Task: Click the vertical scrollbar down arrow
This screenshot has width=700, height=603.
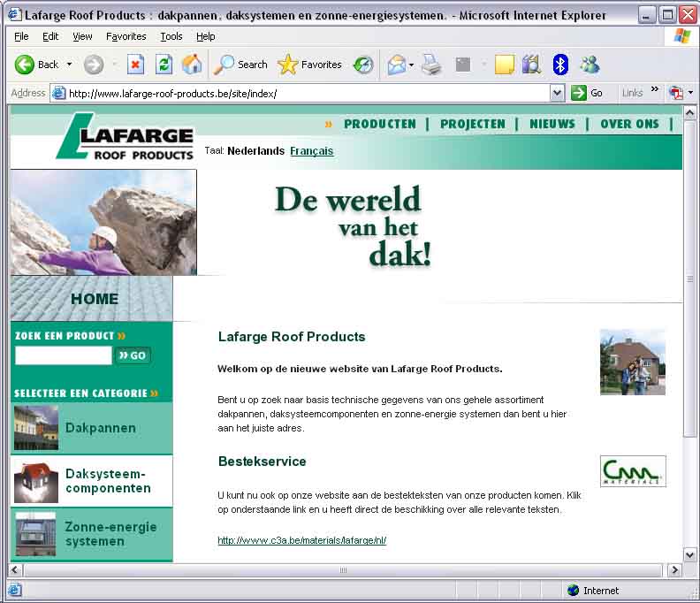Action: click(689, 555)
